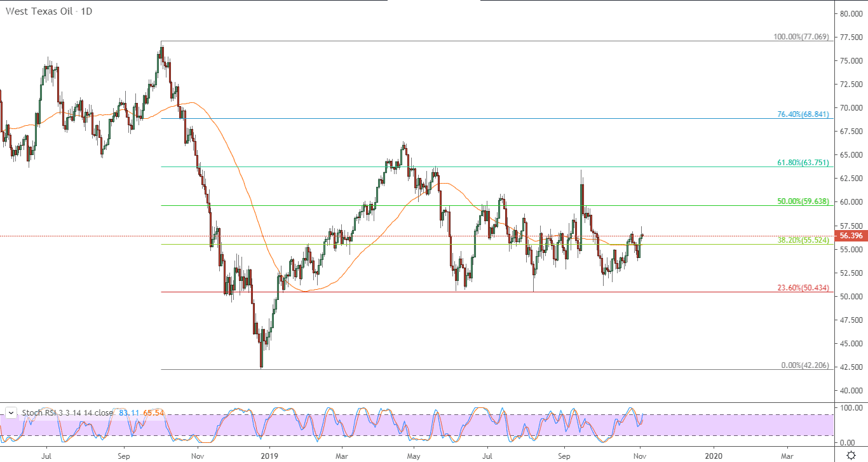Viewport: 868px width, 462px height.
Task: Select 45.000 on the price scale
Action: [x=851, y=344]
